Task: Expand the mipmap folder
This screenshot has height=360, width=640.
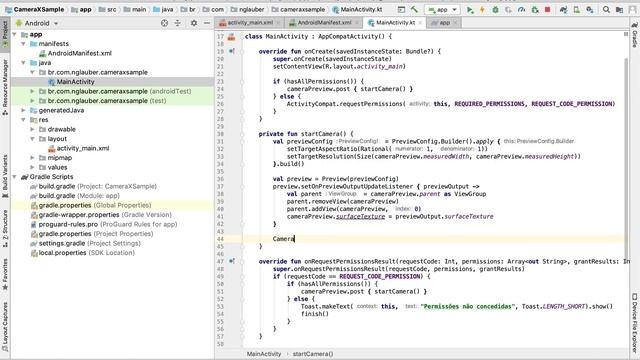Action: pyautogui.click(x=32, y=158)
